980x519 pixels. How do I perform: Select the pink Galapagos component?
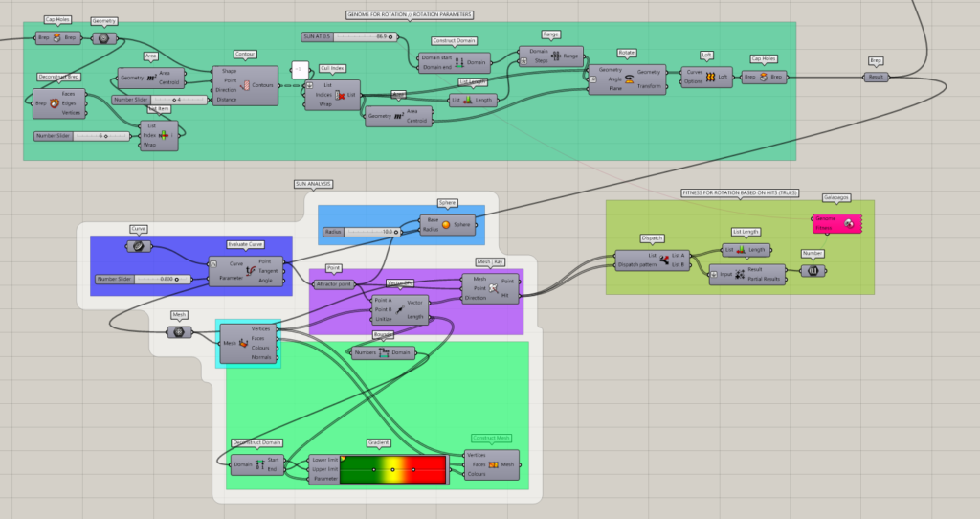836,222
